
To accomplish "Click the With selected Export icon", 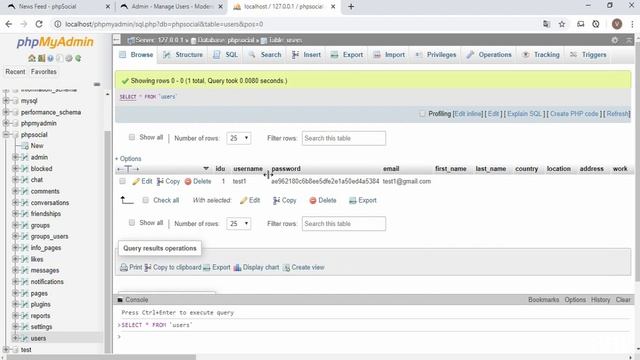I will pyautogui.click(x=353, y=200).
